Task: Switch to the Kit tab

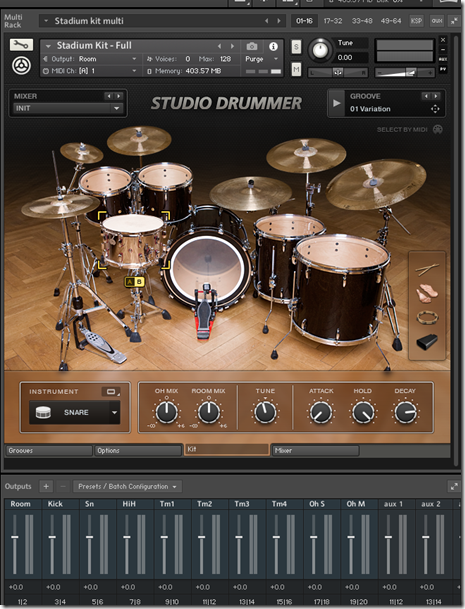Action: [226, 449]
